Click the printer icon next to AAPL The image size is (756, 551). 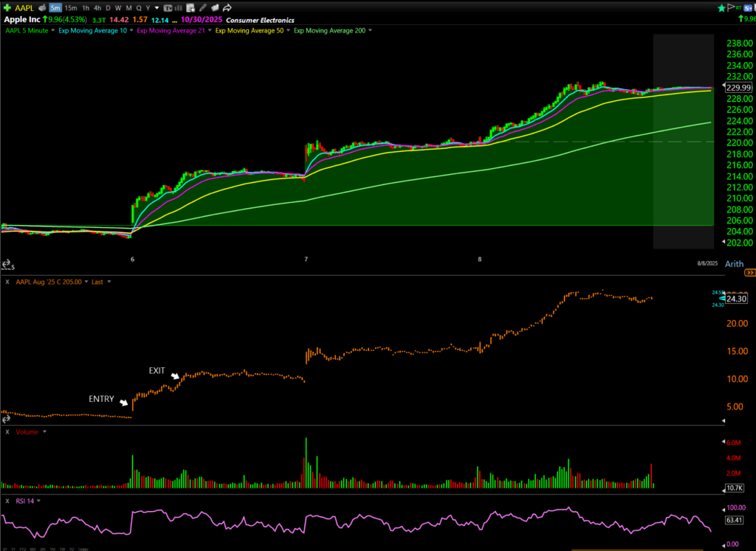[x=42, y=7]
